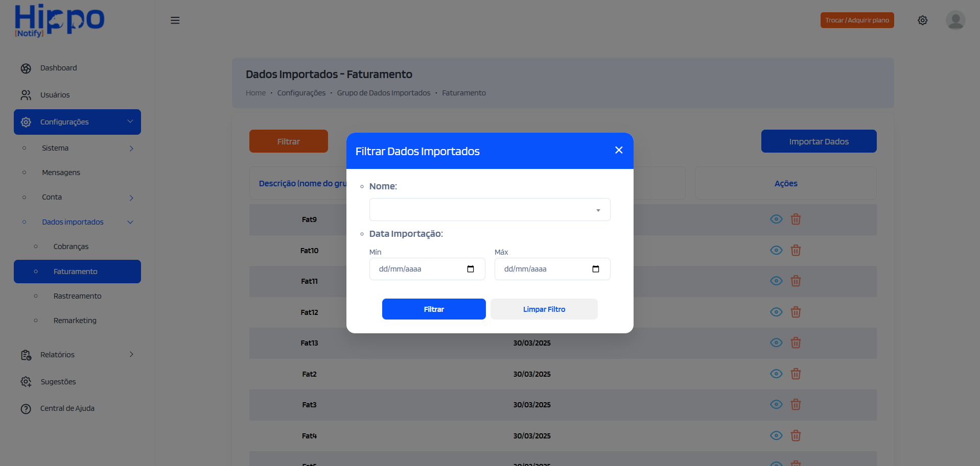980x466 pixels.
Task: Follow Configurações breadcrumb link
Action: [301, 93]
